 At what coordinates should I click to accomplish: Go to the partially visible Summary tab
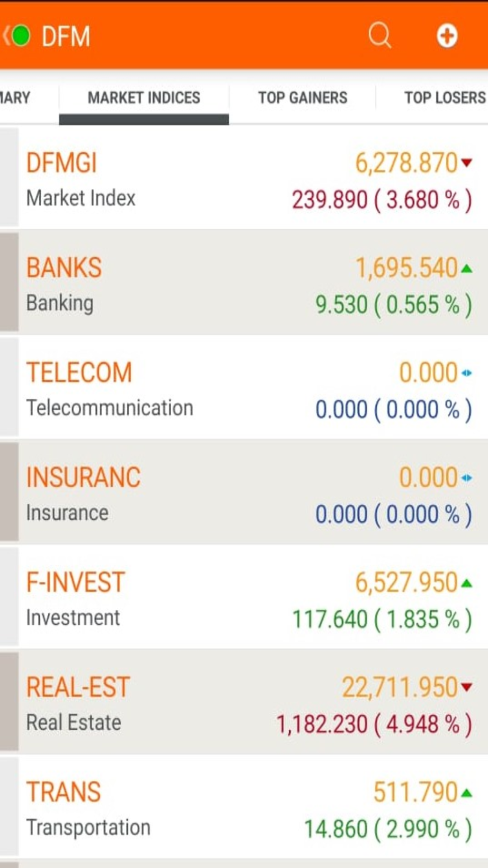(x=15, y=97)
